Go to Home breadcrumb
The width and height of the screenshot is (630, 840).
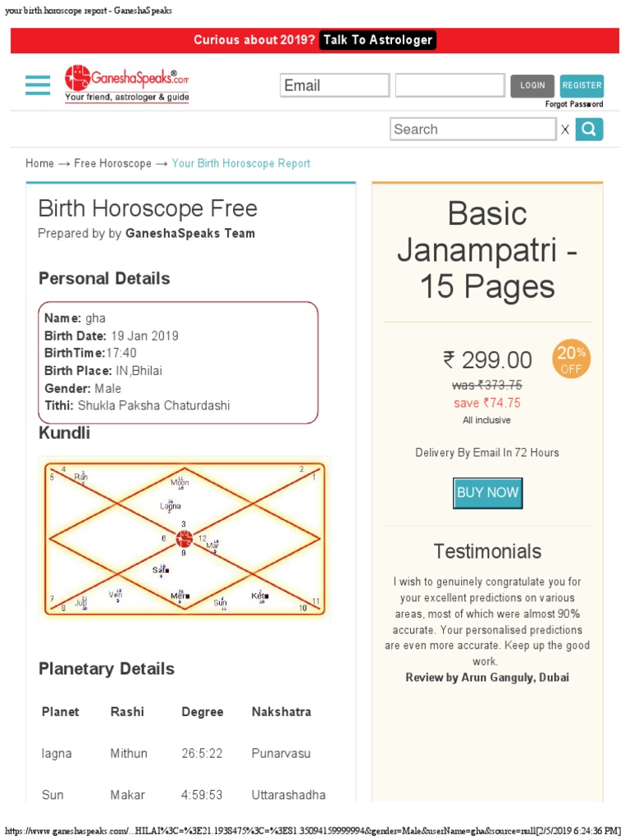[x=39, y=163]
